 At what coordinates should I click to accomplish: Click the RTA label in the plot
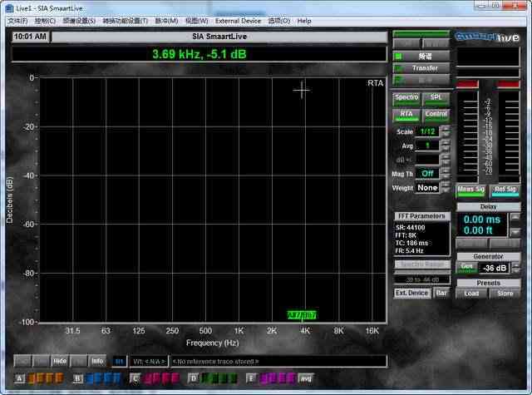(x=375, y=83)
